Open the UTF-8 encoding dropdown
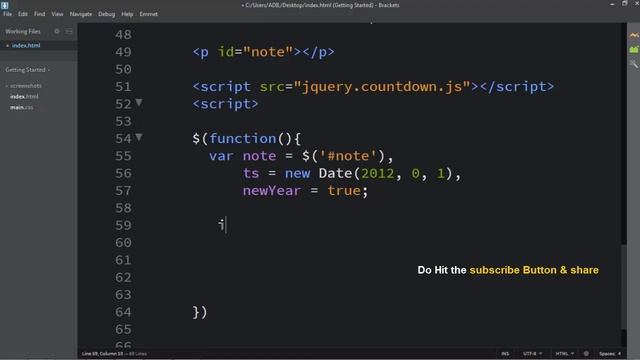Image resolution: width=640 pixels, height=360 pixels. coord(532,353)
